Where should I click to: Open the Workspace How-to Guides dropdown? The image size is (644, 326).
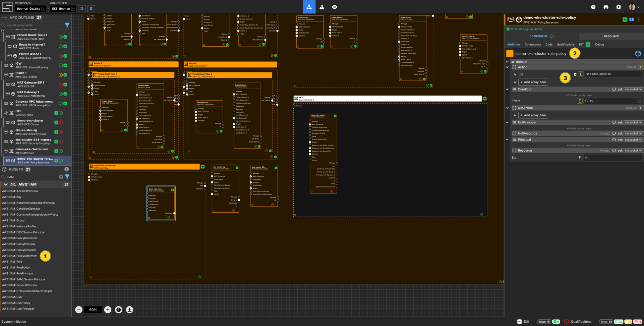click(31, 9)
